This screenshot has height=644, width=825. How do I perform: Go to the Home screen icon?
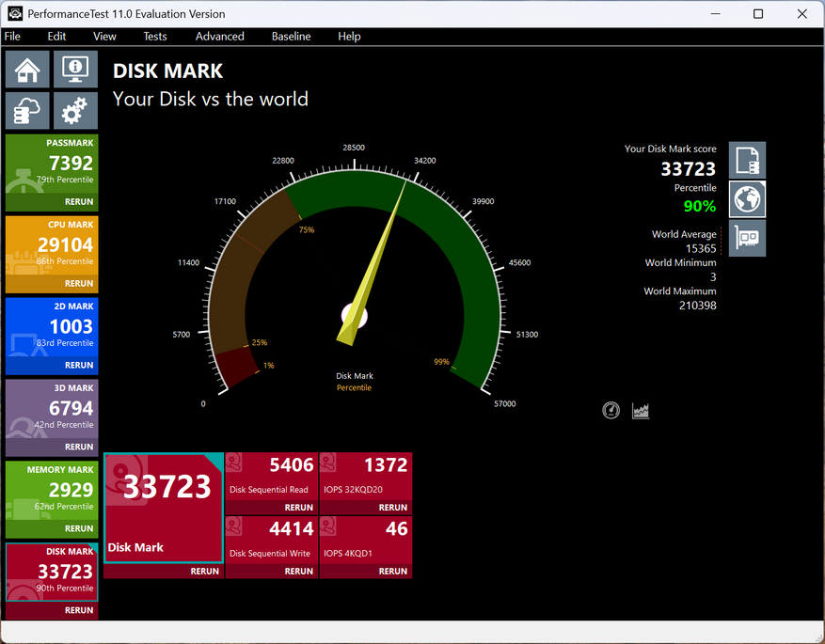coord(27,70)
